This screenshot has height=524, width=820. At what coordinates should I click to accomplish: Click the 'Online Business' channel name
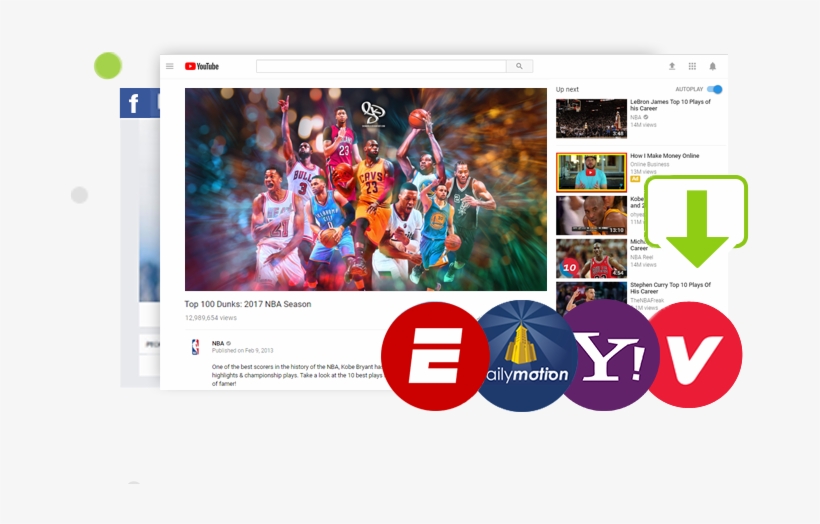tap(650, 164)
